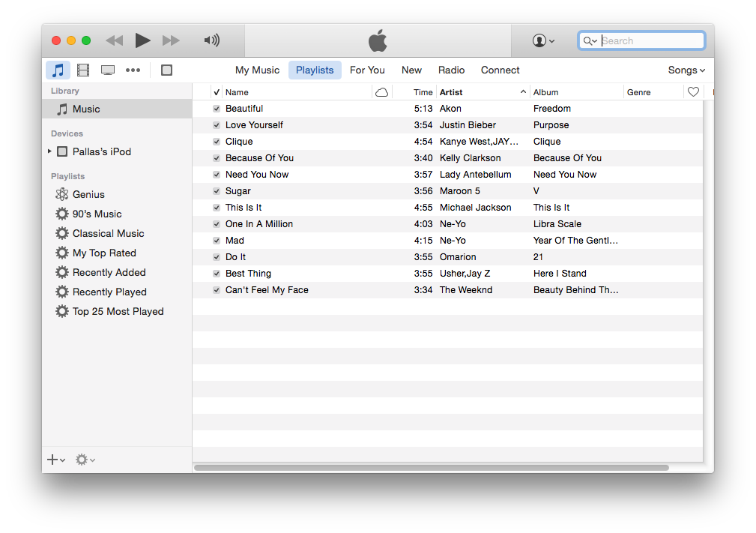Open the sidebar gear actions menu
This screenshot has width=756, height=533.
pyautogui.click(x=85, y=460)
